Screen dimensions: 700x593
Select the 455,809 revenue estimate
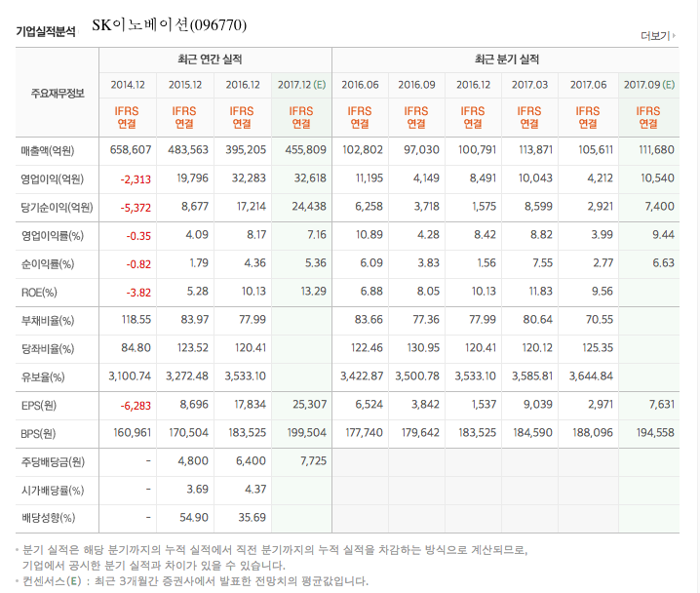[x=306, y=149]
